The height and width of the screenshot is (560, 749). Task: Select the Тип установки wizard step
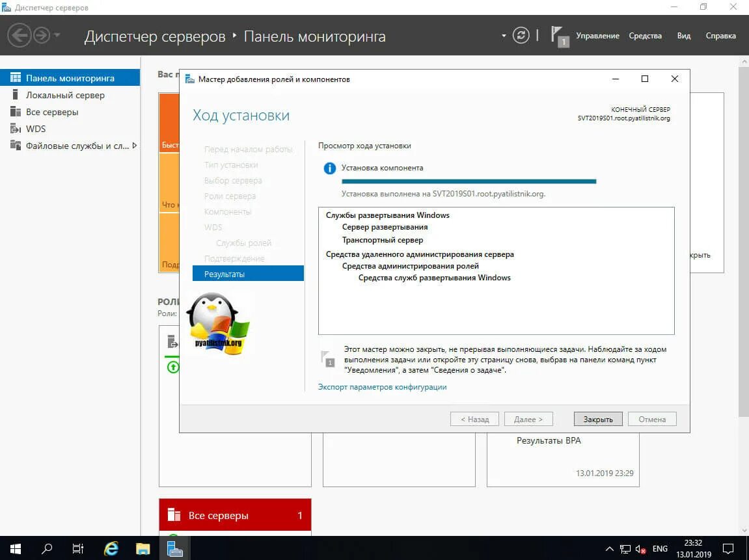coord(231,165)
